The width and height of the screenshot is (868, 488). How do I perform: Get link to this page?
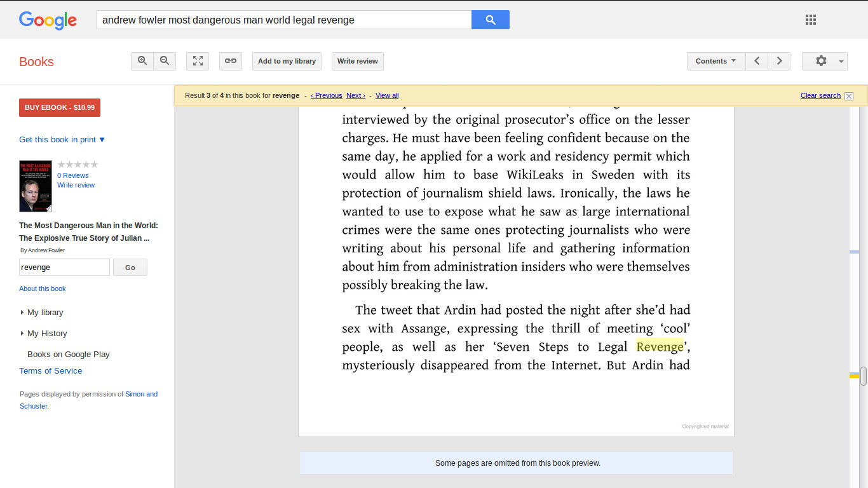click(231, 61)
